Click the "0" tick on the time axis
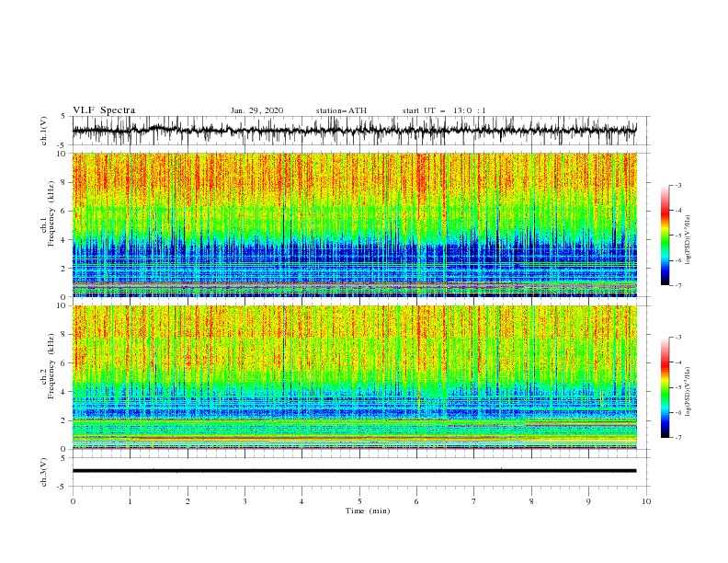 [73, 501]
